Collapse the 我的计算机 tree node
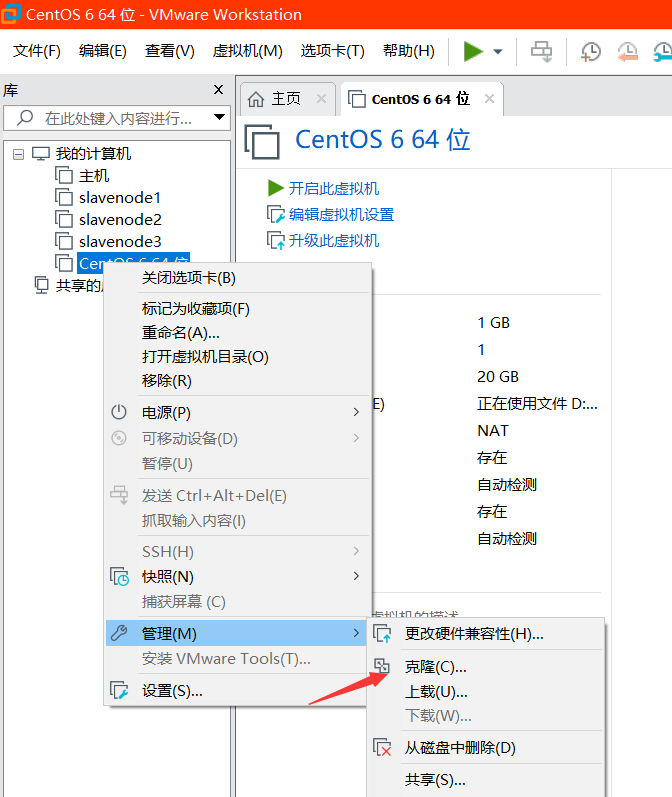The width and height of the screenshot is (672, 797). (x=18, y=154)
